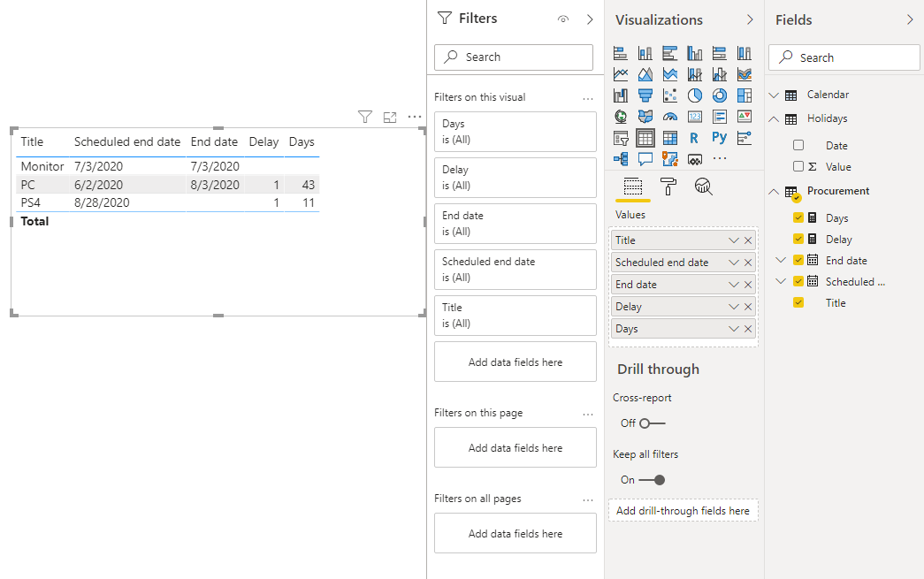Image resolution: width=924 pixels, height=579 pixels.
Task: Select the Stacked bar chart visual
Action: click(621, 54)
